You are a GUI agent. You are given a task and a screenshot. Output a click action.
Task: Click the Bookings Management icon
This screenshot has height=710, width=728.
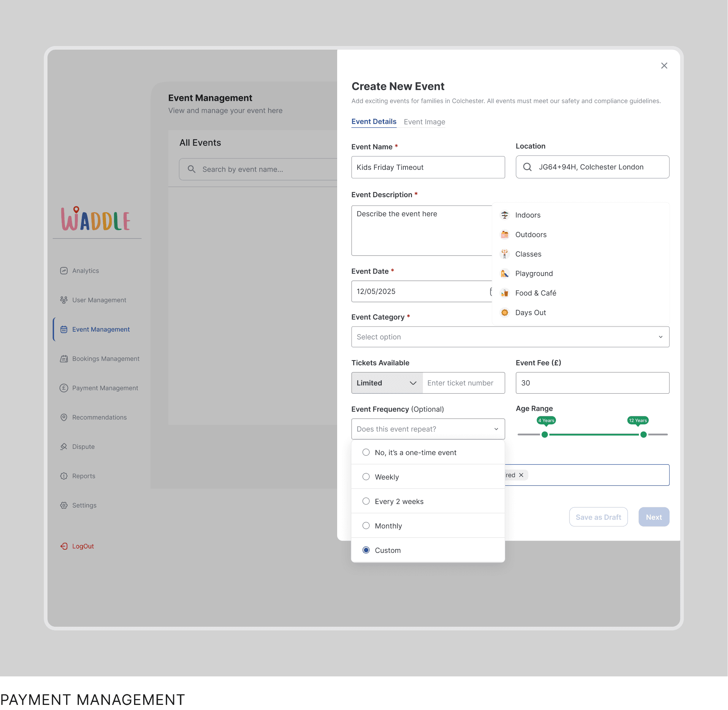tap(64, 359)
